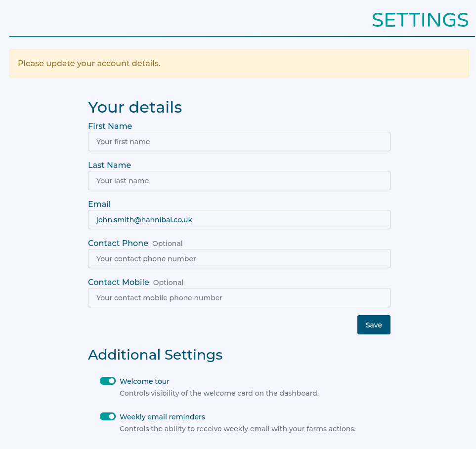Click the First Name input field
Viewport: 476px width, 449px height.
point(239,142)
